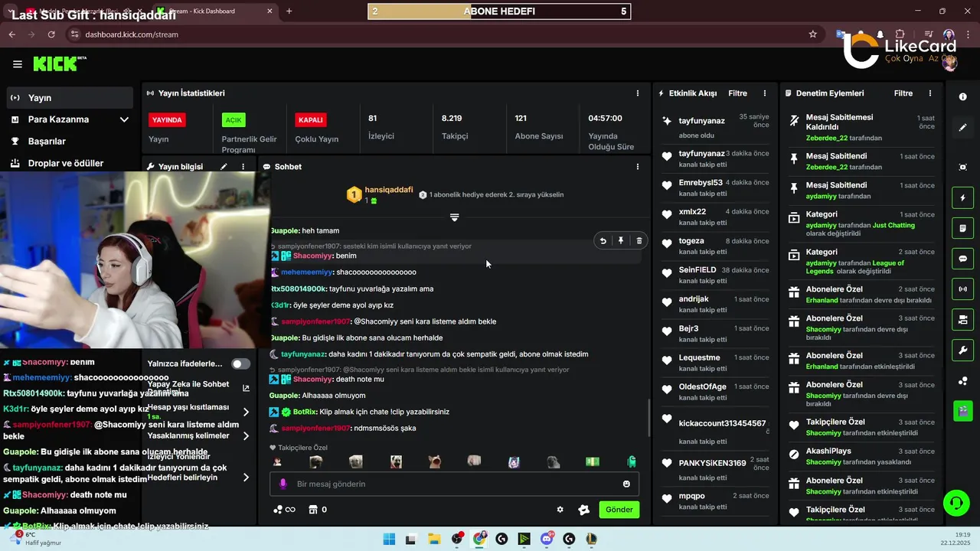Click the Bir mesaj gönderin input field
The height and width of the screenshot is (551, 980).
(454, 484)
